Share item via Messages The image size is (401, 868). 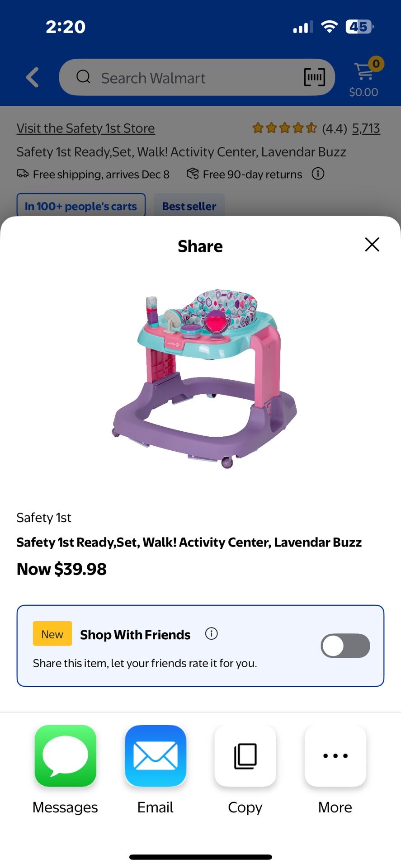click(65, 756)
